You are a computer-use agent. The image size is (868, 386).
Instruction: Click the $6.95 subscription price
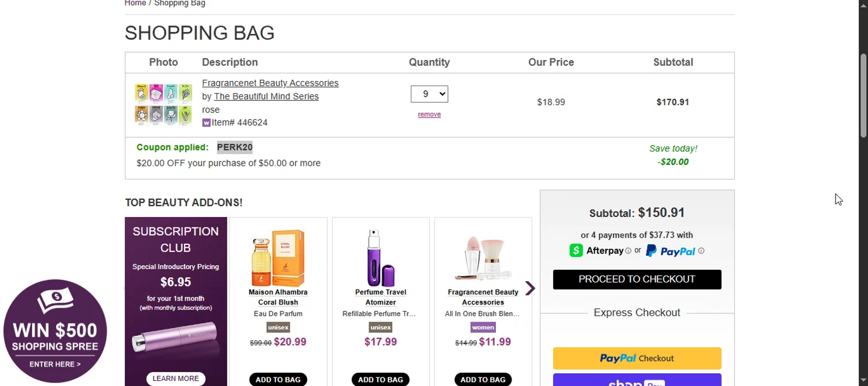[x=176, y=282]
